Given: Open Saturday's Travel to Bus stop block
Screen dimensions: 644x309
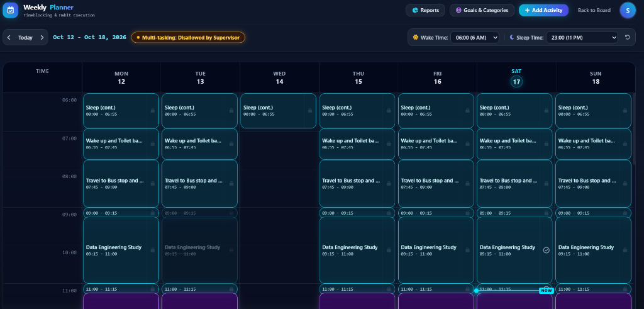Looking at the screenshot, I should tap(514, 183).
